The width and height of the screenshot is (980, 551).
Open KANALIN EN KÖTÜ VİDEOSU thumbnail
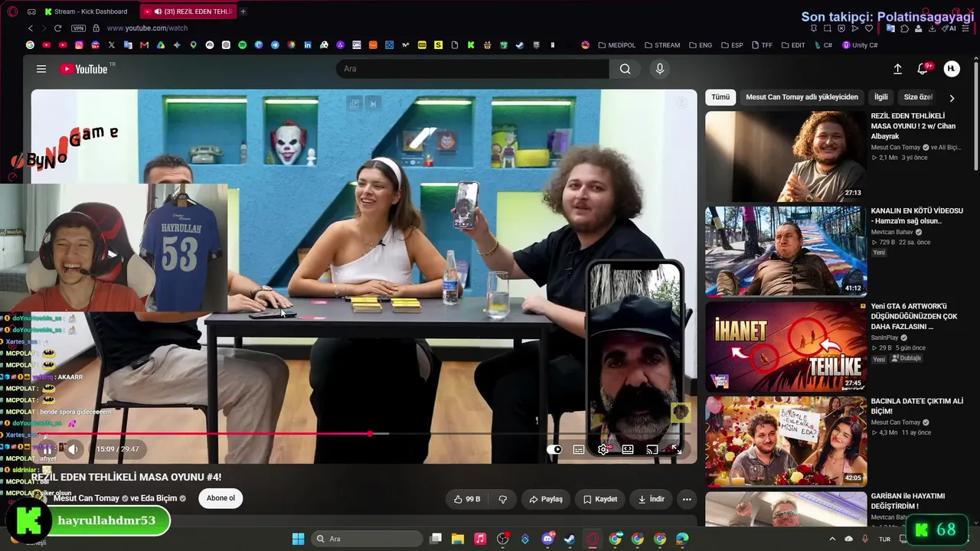tap(786, 251)
